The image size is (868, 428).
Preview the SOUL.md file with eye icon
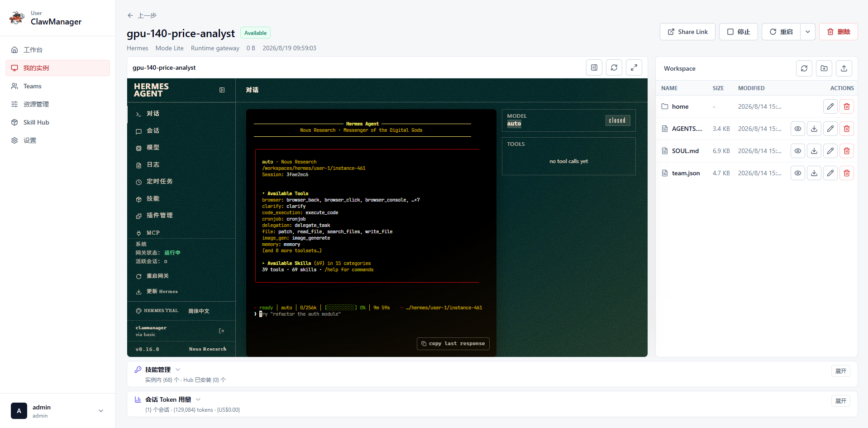(x=798, y=151)
